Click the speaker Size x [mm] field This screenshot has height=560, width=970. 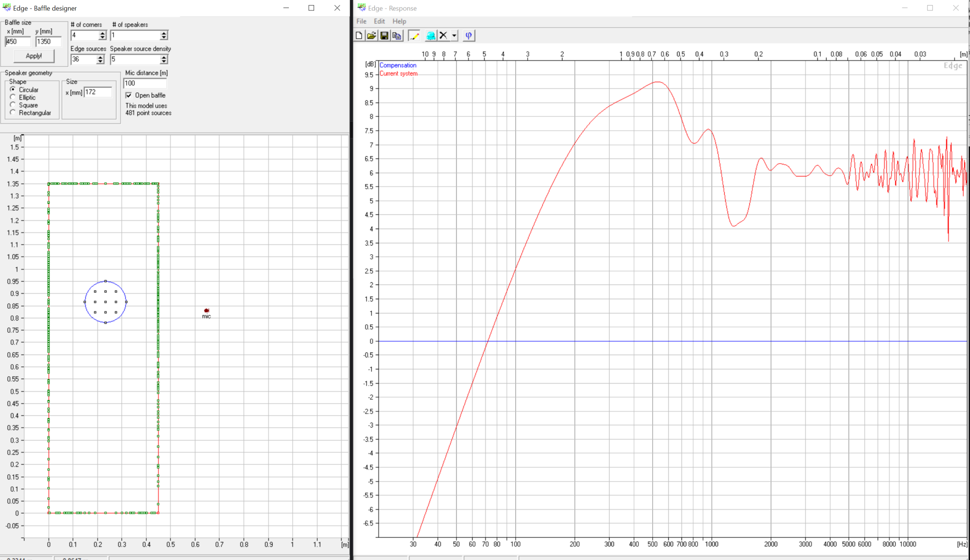(98, 92)
